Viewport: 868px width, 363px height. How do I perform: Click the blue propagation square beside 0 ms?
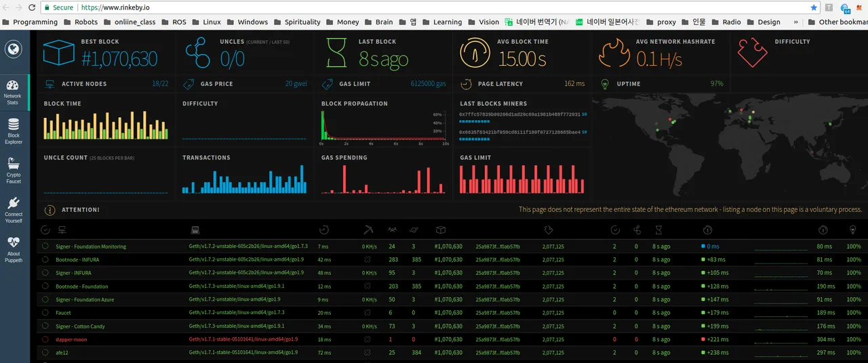pos(703,247)
